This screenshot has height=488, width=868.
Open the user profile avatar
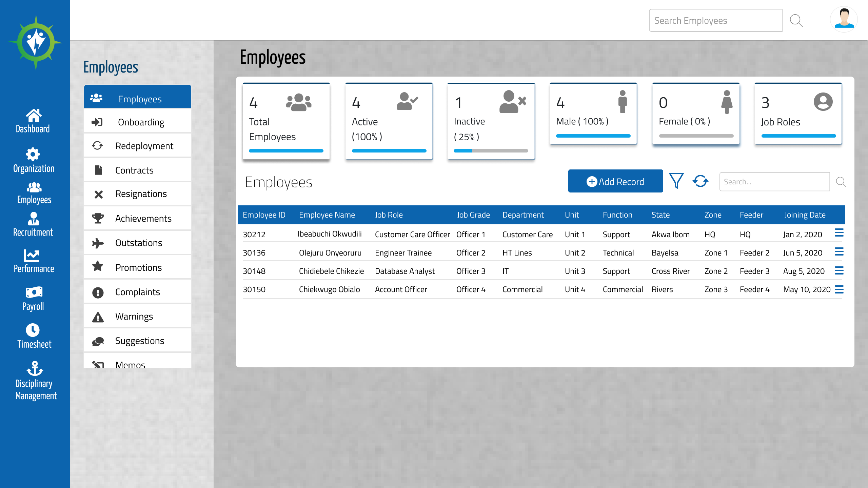click(x=844, y=20)
